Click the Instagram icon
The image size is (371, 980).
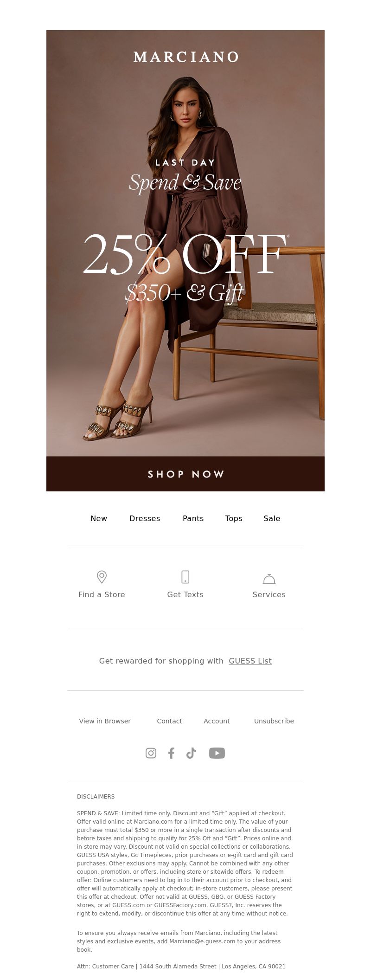click(151, 753)
